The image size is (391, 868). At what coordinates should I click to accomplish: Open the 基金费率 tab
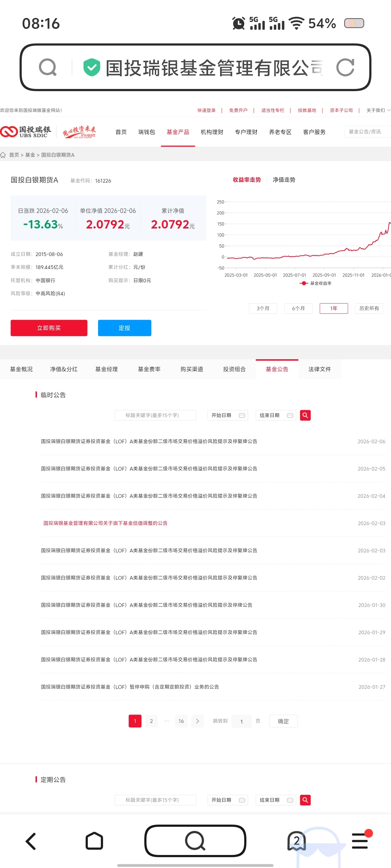(x=149, y=369)
